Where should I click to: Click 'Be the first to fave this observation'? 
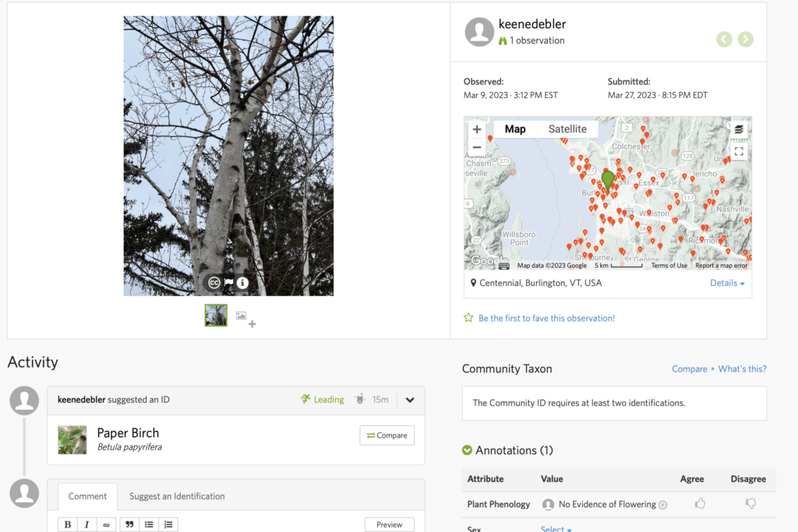[546, 318]
